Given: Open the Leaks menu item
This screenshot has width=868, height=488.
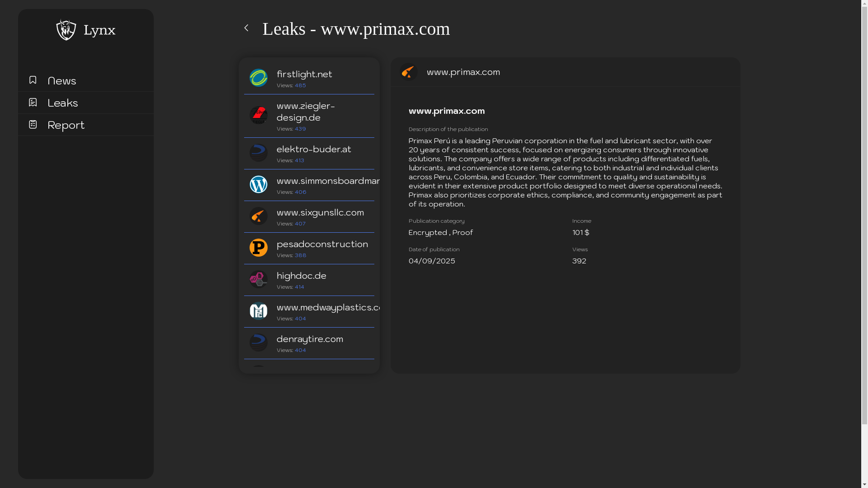Looking at the screenshot, I should pyautogui.click(x=63, y=103).
